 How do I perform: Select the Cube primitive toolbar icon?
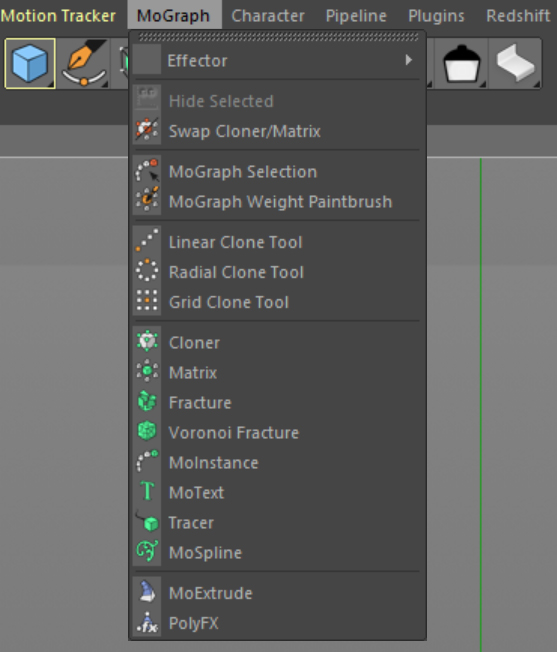click(x=30, y=64)
